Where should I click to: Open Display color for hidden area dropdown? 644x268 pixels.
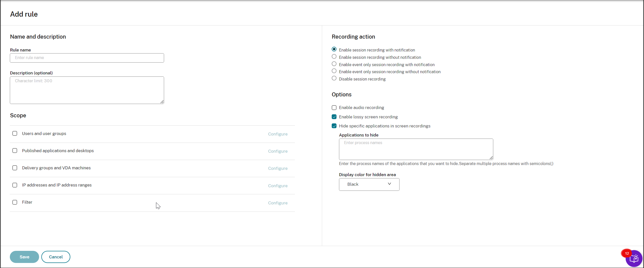pyautogui.click(x=369, y=184)
